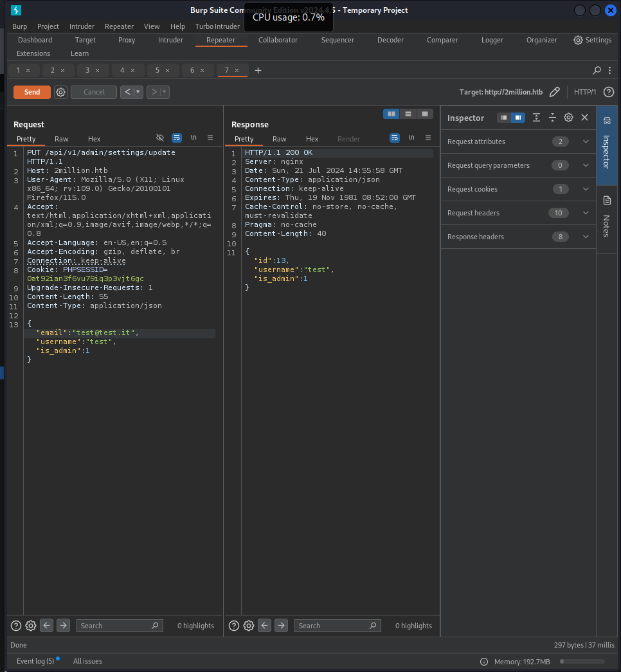Expand Request cookies section
The width and height of the screenshot is (621, 672).
pyautogui.click(x=518, y=189)
